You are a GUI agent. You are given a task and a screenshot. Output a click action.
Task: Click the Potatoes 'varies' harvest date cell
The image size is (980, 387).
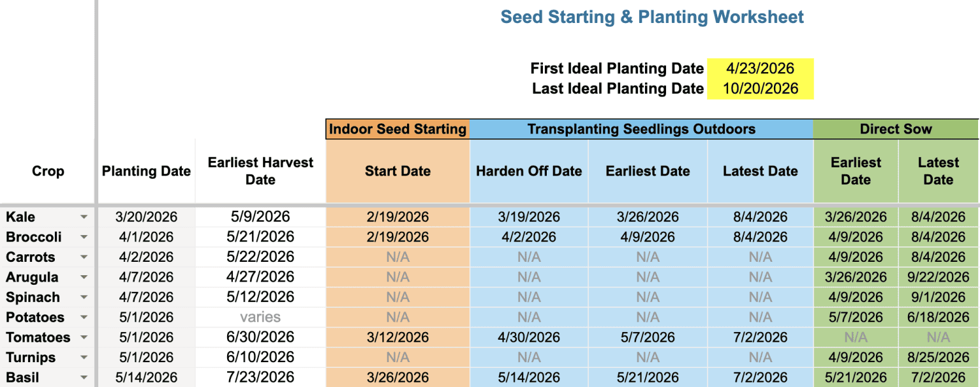(260, 317)
